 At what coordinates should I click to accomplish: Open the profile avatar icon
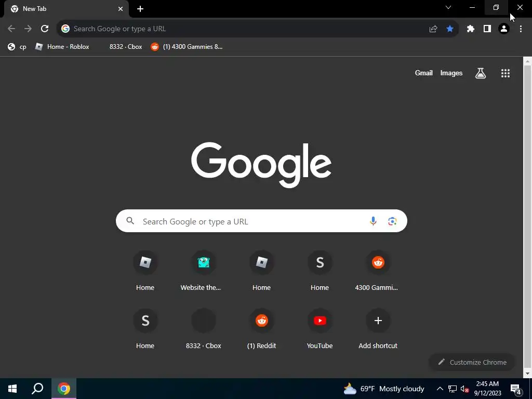pyautogui.click(x=504, y=29)
